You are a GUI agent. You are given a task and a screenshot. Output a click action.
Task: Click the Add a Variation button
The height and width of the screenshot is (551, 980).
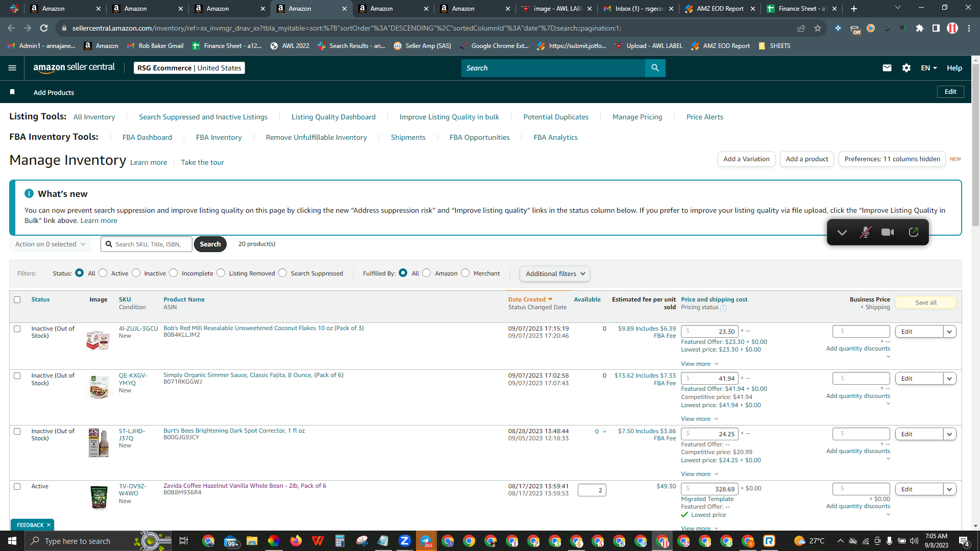pyautogui.click(x=746, y=159)
